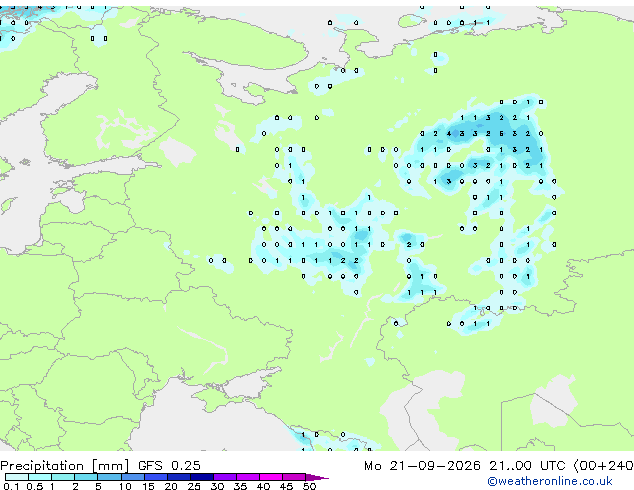The width and height of the screenshot is (634, 490).
Task: Select the 20 mm legend color swatch
Action: [179, 477]
